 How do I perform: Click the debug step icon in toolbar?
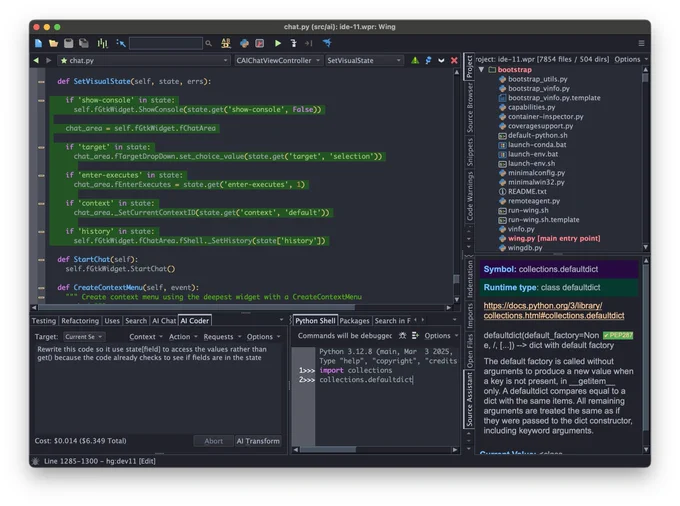coord(294,43)
